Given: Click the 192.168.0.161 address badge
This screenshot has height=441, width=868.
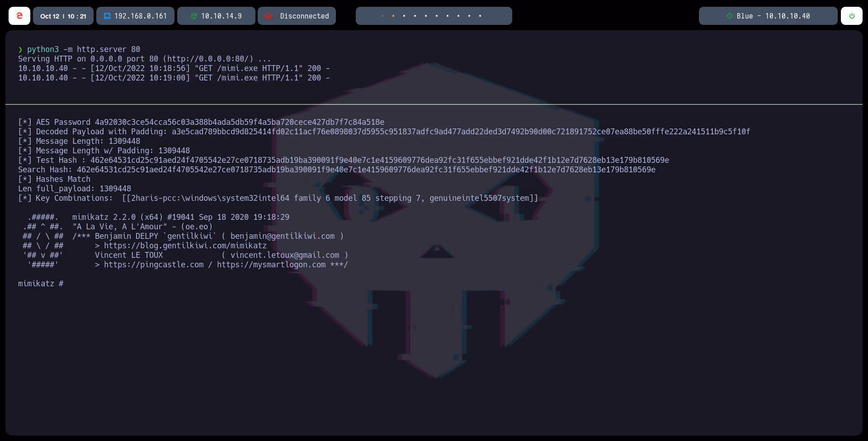Looking at the screenshot, I should [x=135, y=16].
